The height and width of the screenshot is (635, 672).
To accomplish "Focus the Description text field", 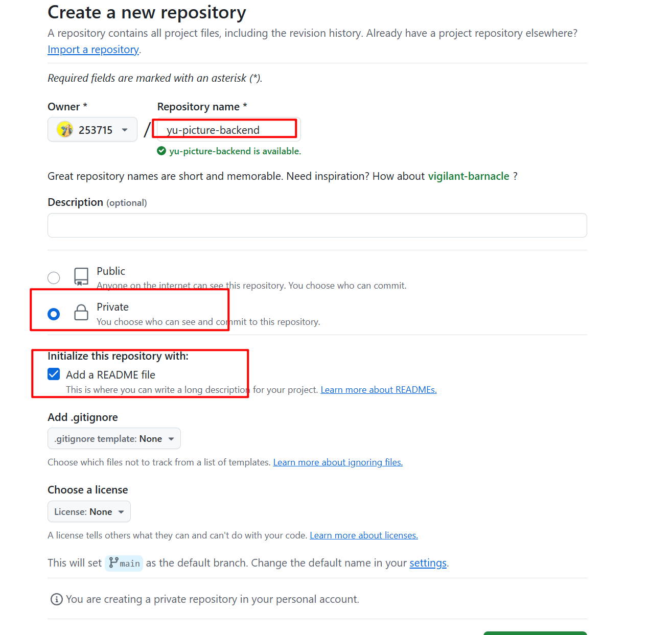I will click(x=317, y=225).
